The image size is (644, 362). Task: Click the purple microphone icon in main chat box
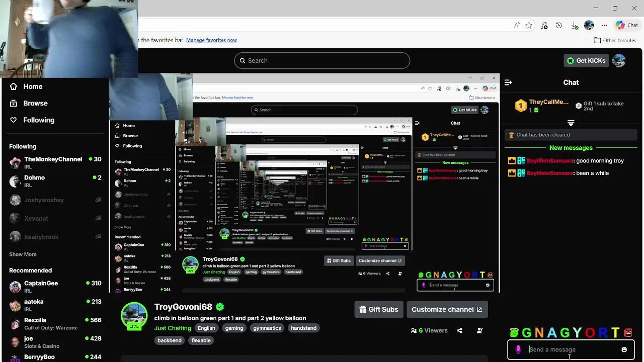click(x=518, y=349)
